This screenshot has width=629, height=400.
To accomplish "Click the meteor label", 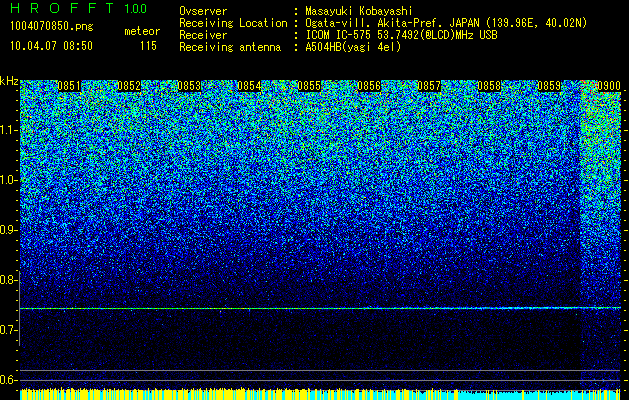I will [142, 31].
